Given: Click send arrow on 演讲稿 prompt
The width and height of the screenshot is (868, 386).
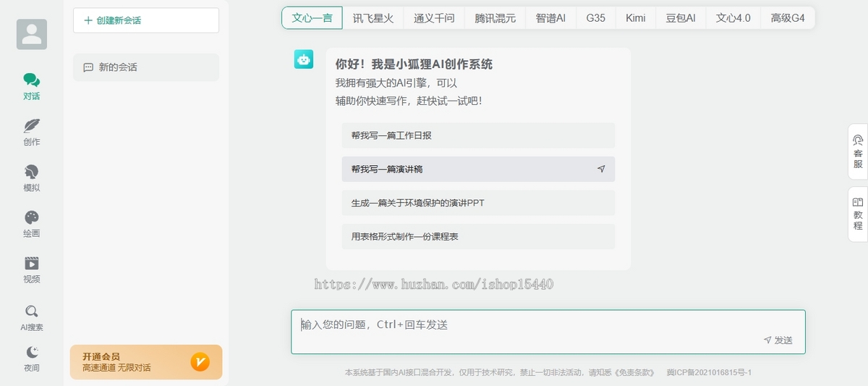Looking at the screenshot, I should [601, 169].
